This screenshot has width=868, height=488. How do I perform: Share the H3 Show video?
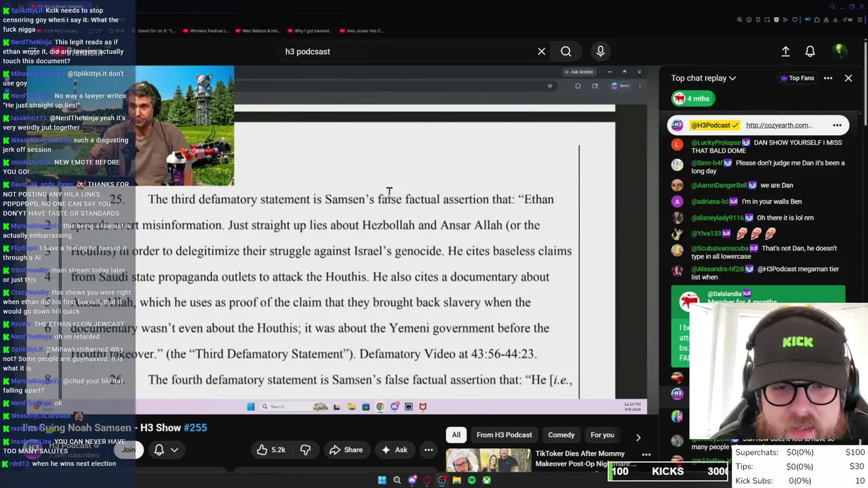pos(346,449)
